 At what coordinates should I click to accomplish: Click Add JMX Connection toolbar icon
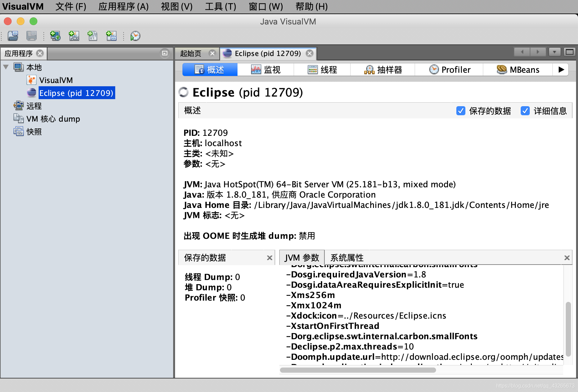[74, 36]
